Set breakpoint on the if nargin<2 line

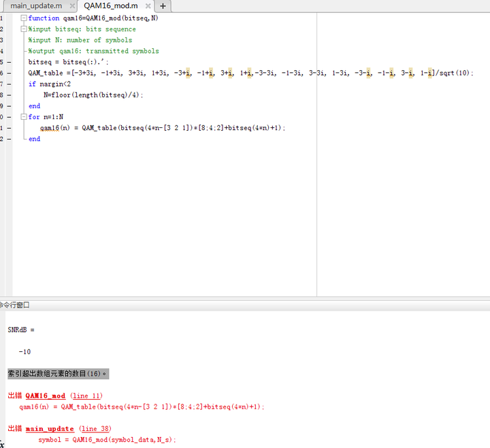(x=9, y=84)
